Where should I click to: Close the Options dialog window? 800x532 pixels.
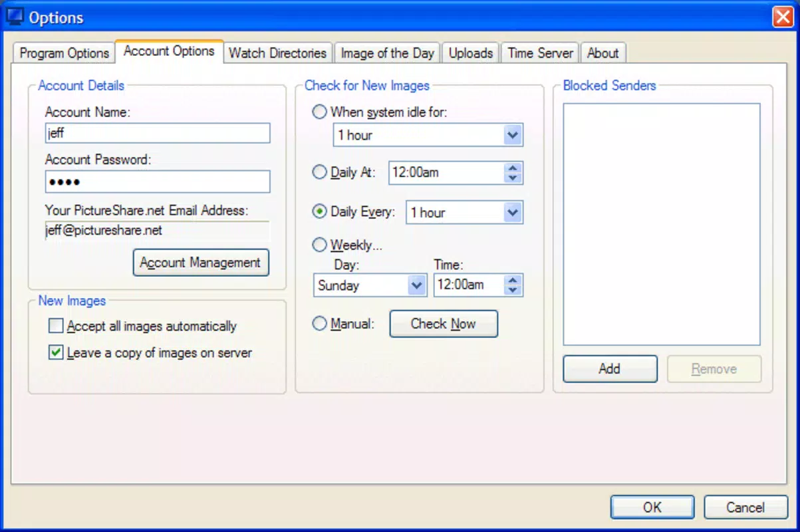783,17
